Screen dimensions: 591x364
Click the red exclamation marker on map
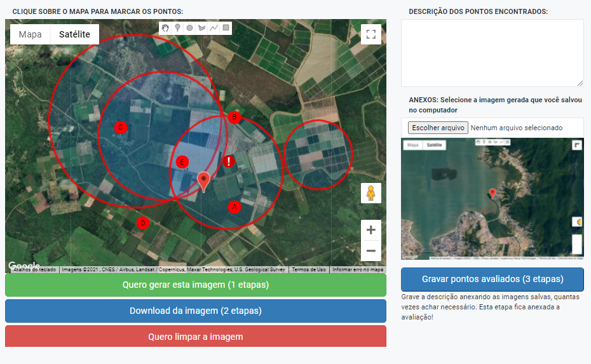tap(229, 161)
